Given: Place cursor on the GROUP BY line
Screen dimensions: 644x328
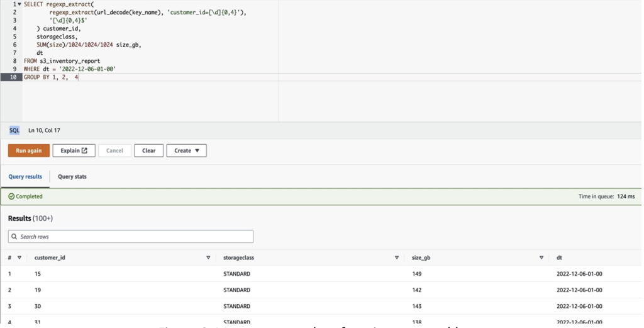Looking at the screenshot, I should [x=51, y=77].
